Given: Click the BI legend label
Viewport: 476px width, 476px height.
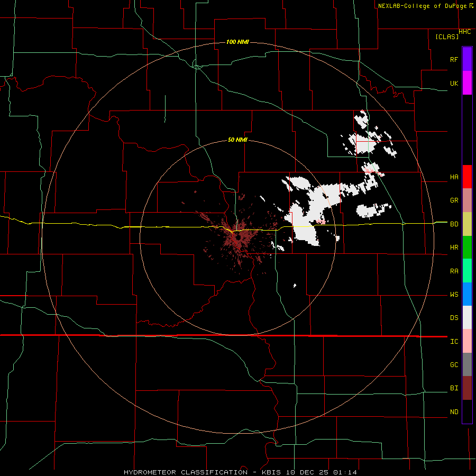Looking at the screenshot, I should 454,388.
